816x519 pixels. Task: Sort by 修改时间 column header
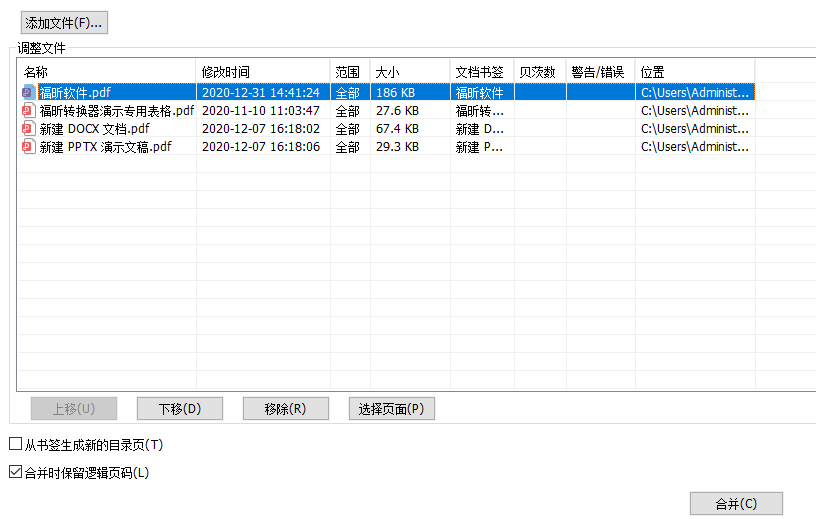263,72
